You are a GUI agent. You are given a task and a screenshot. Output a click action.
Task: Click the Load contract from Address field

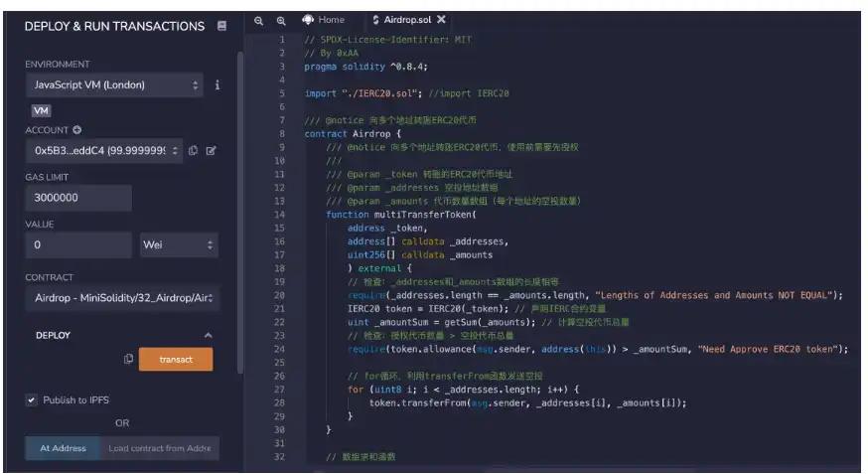(160, 448)
